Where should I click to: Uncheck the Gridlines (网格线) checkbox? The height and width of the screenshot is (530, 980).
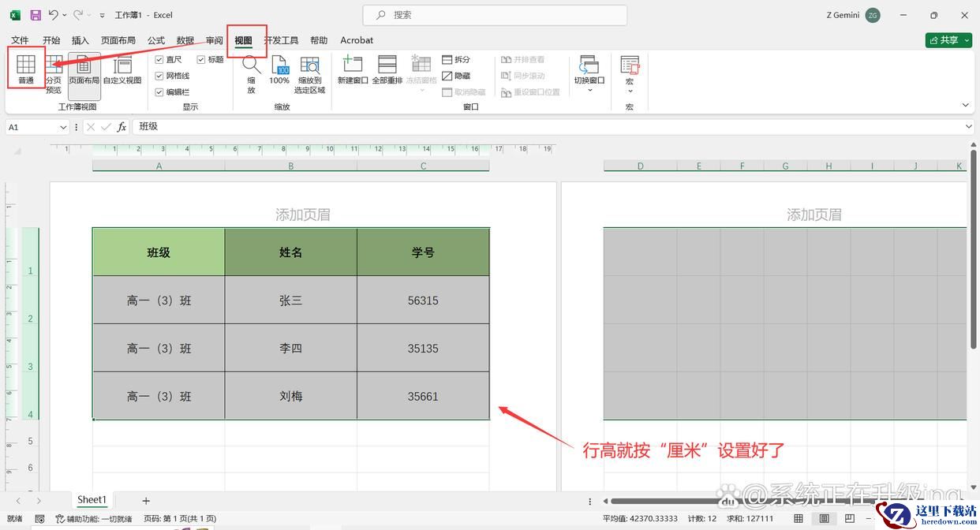click(160, 76)
